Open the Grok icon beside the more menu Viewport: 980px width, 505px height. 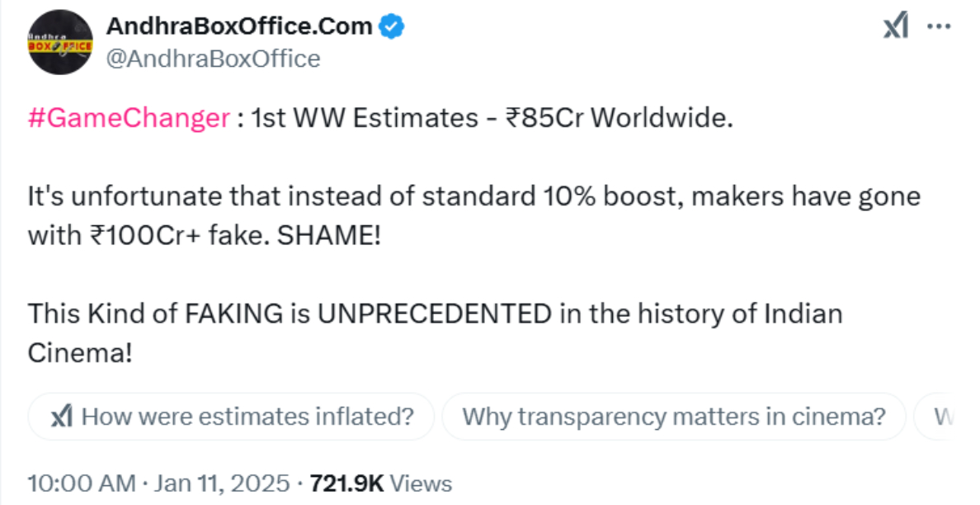pos(896,26)
